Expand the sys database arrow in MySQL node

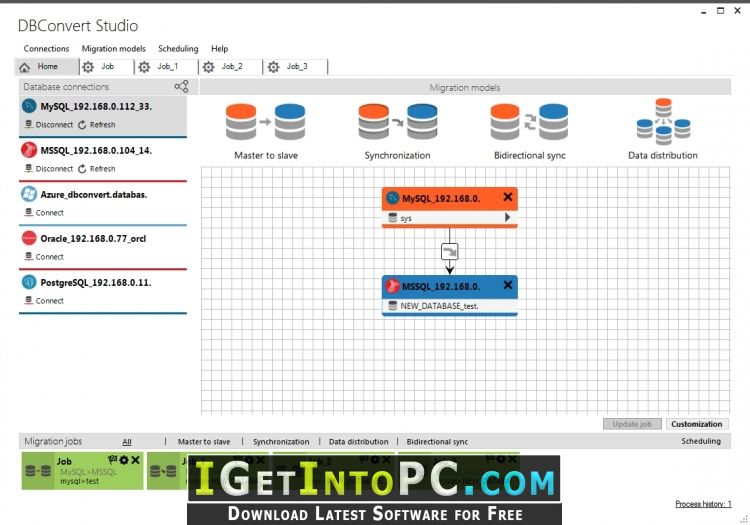click(507, 218)
